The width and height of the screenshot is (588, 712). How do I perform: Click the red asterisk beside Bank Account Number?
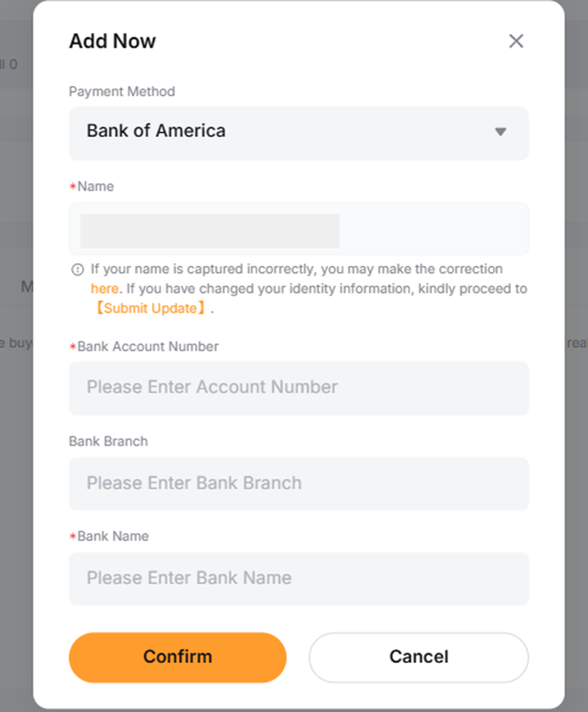[x=73, y=347]
